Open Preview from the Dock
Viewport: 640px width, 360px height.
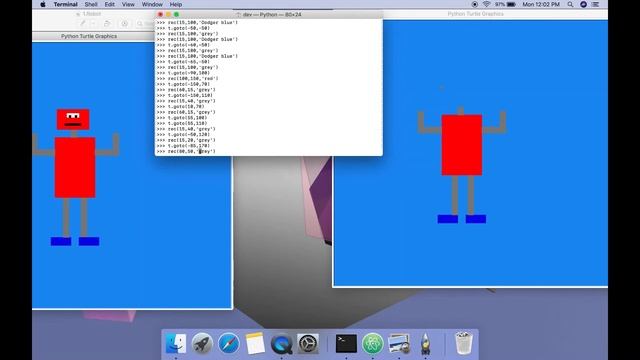coord(399,343)
